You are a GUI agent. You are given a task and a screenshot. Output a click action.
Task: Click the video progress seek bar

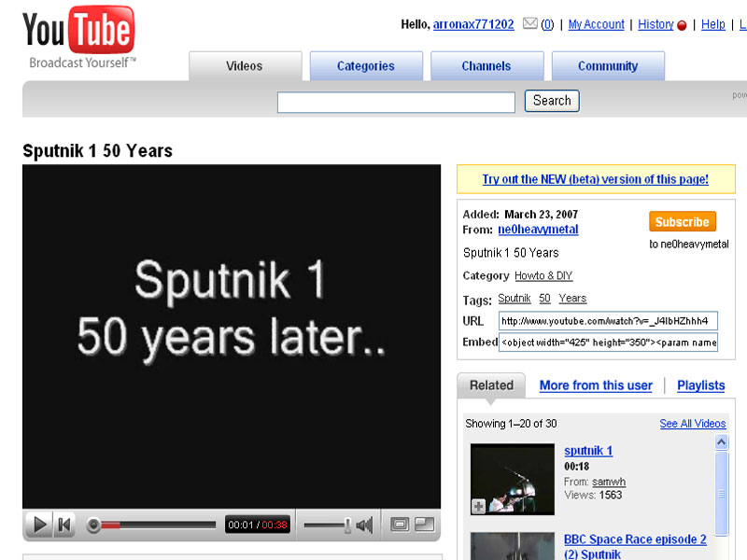tap(152, 525)
